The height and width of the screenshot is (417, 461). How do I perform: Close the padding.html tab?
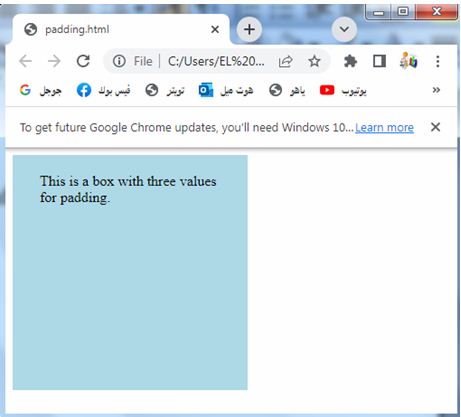coord(215,29)
